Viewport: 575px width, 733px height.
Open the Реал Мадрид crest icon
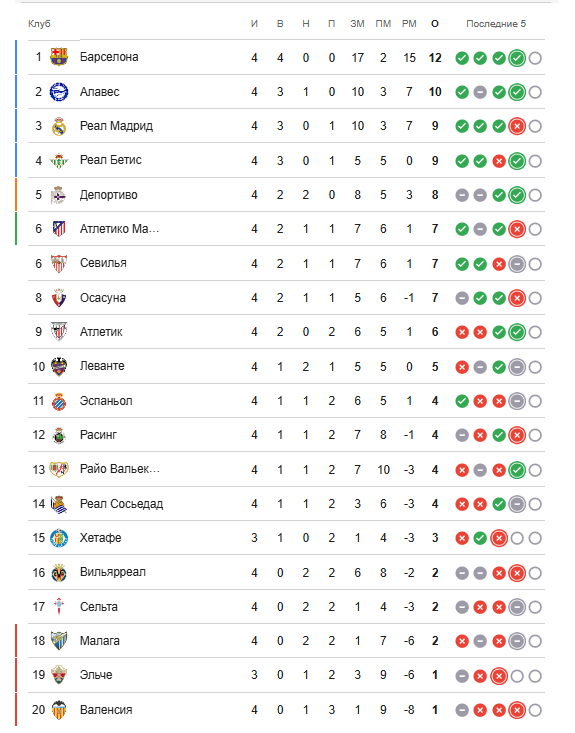(x=59, y=126)
